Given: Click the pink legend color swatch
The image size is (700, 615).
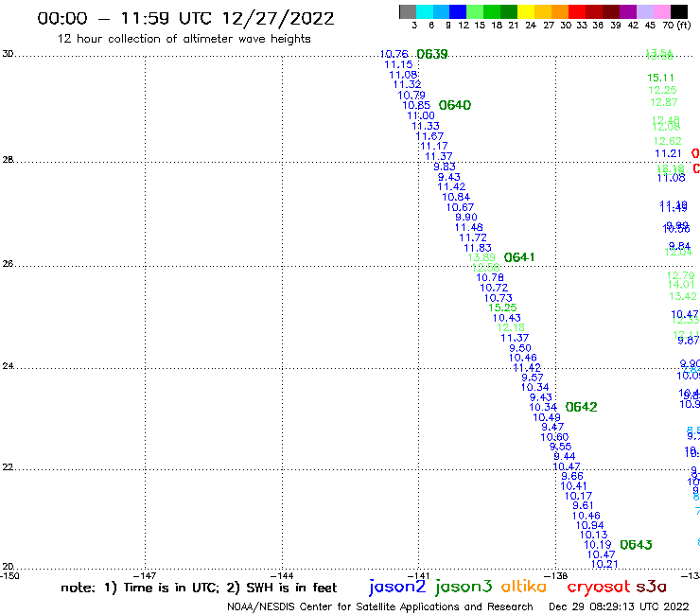Looking at the screenshot, I should pos(662,11).
